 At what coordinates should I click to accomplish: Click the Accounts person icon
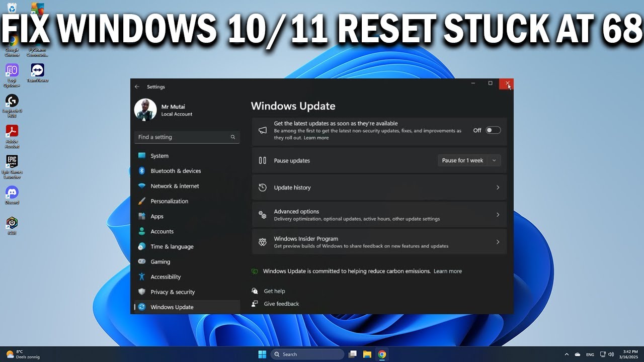(142, 231)
